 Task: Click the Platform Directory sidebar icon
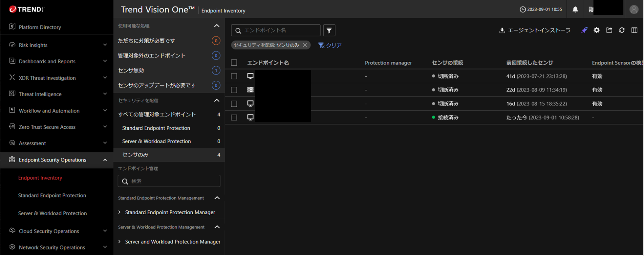point(12,27)
